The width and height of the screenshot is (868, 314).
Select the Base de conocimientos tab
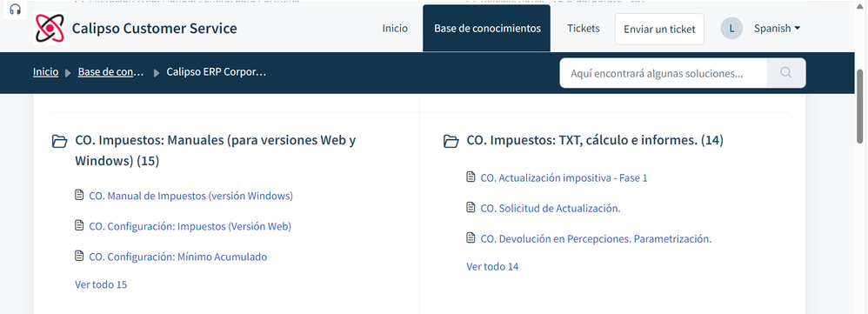486,28
